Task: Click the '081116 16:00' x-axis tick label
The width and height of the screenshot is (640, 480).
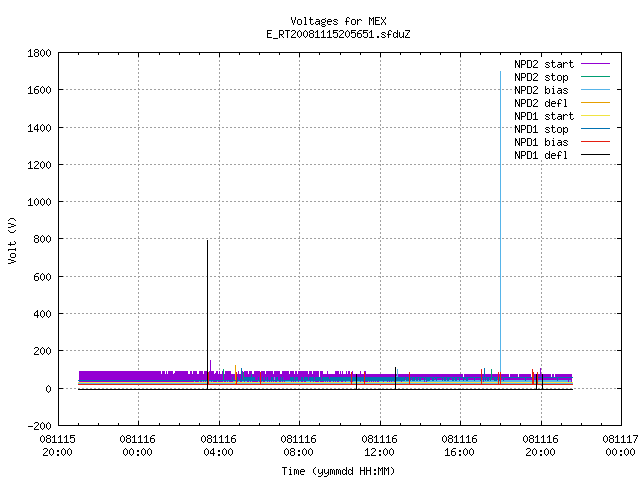Action: tap(460, 446)
